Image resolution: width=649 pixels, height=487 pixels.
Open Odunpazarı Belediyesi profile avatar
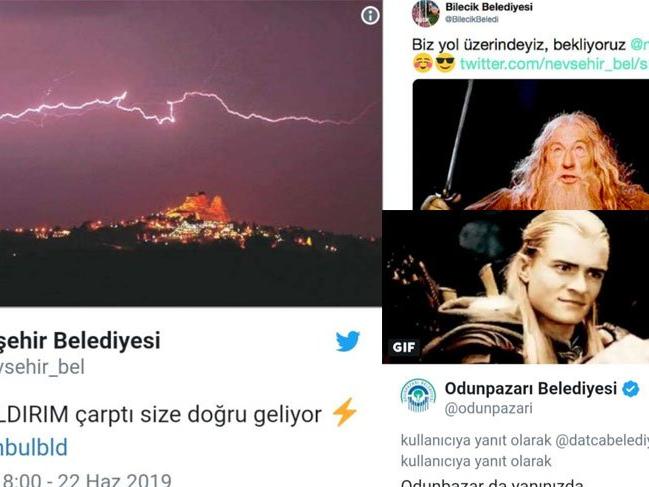tap(418, 396)
